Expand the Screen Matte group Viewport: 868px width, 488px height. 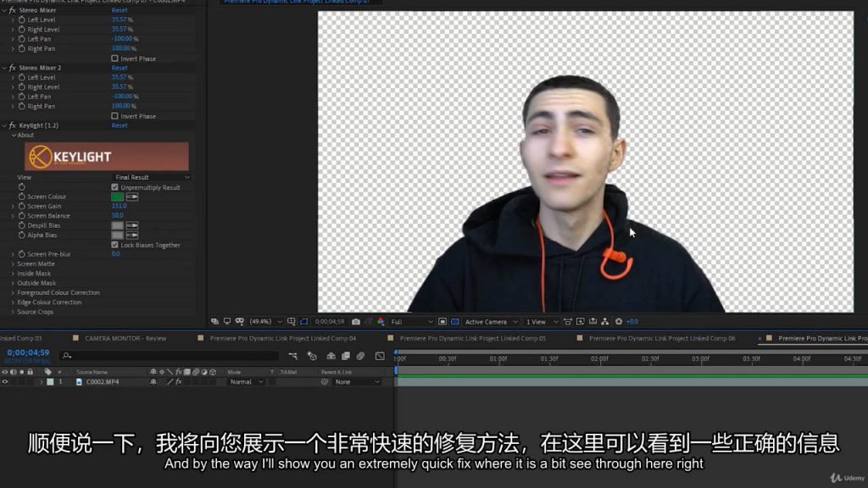(13, 264)
